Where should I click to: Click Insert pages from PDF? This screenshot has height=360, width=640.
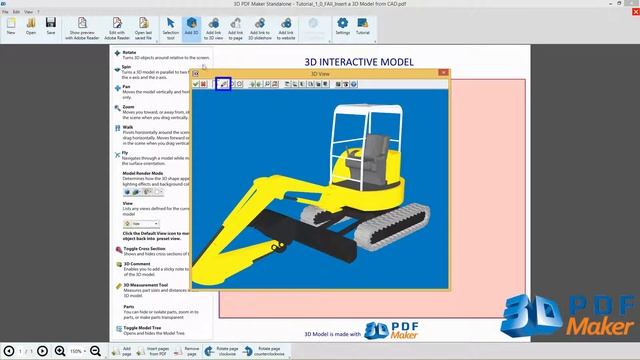153,351
